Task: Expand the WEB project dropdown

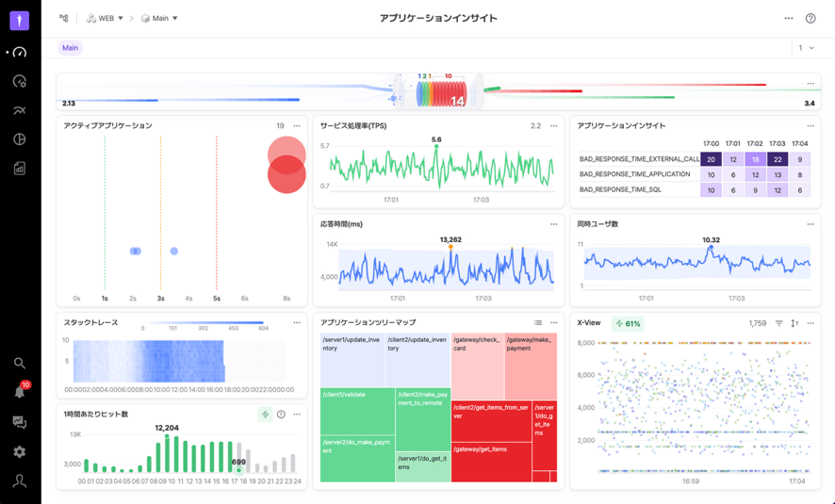Action: point(106,19)
